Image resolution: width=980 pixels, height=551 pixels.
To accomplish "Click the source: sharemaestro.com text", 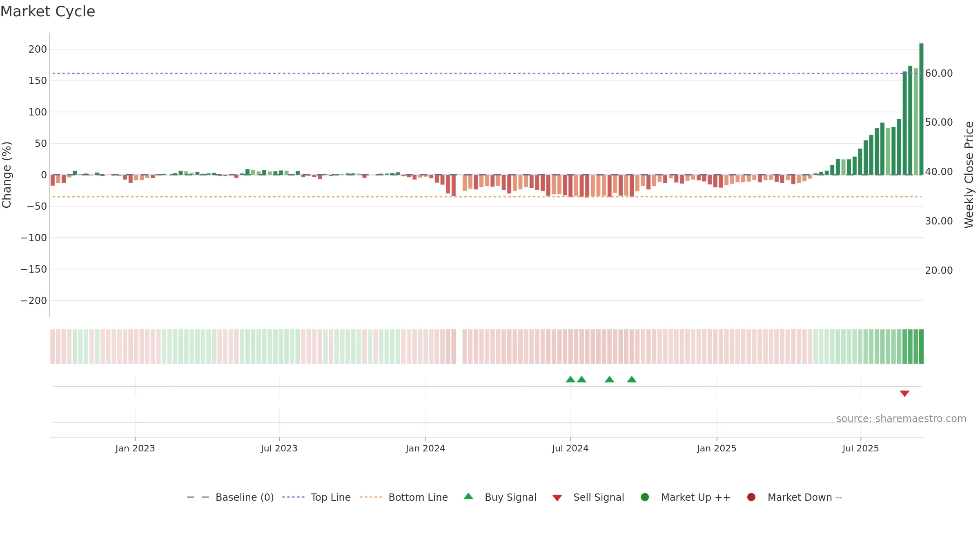I will pyautogui.click(x=901, y=419).
